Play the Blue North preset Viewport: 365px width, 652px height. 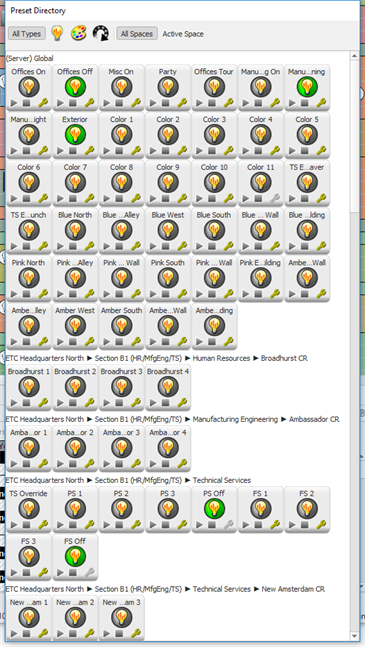(x=61, y=246)
